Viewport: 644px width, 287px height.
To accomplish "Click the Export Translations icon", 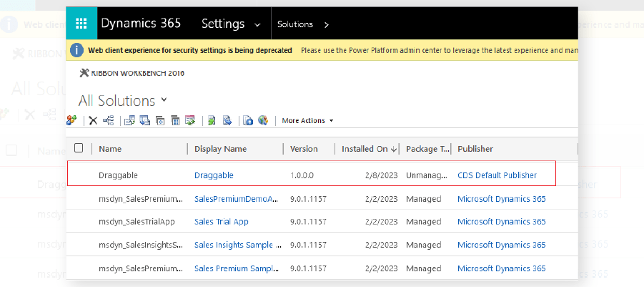I will tap(227, 120).
